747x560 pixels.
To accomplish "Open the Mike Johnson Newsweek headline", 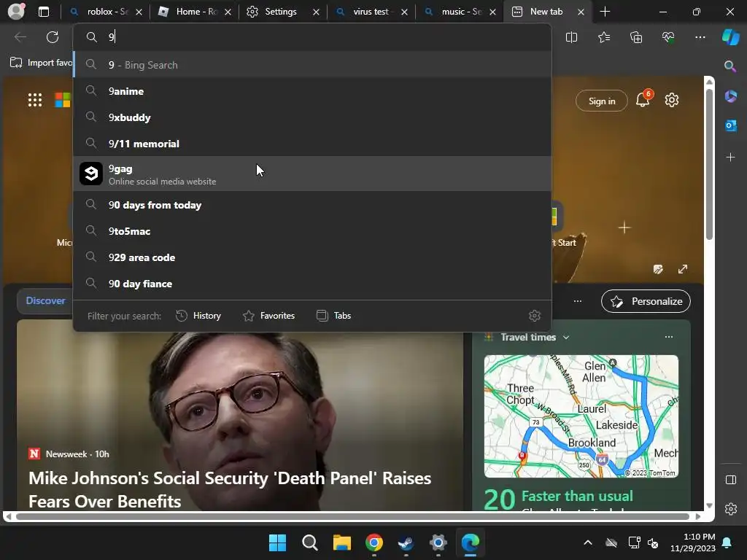I will point(230,489).
